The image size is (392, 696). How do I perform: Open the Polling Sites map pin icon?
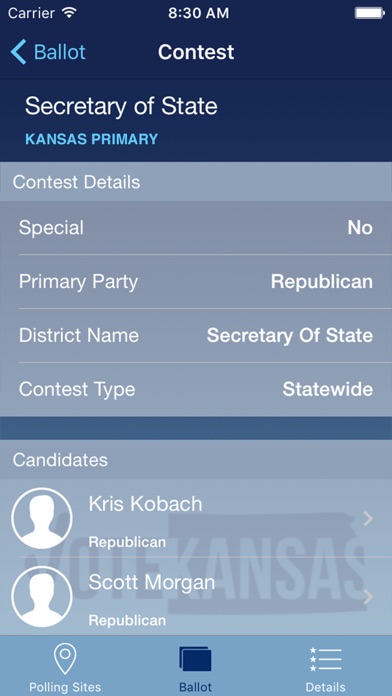[x=65, y=659]
